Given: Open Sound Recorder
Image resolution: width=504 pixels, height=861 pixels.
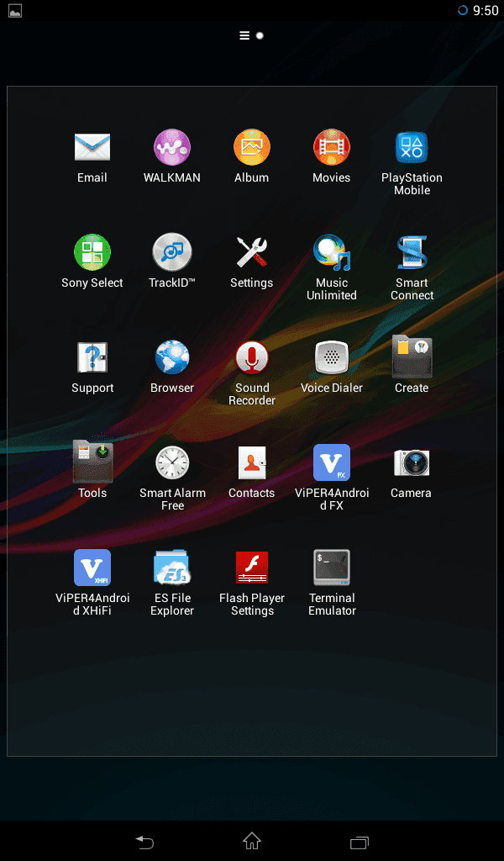Looking at the screenshot, I should [252, 357].
